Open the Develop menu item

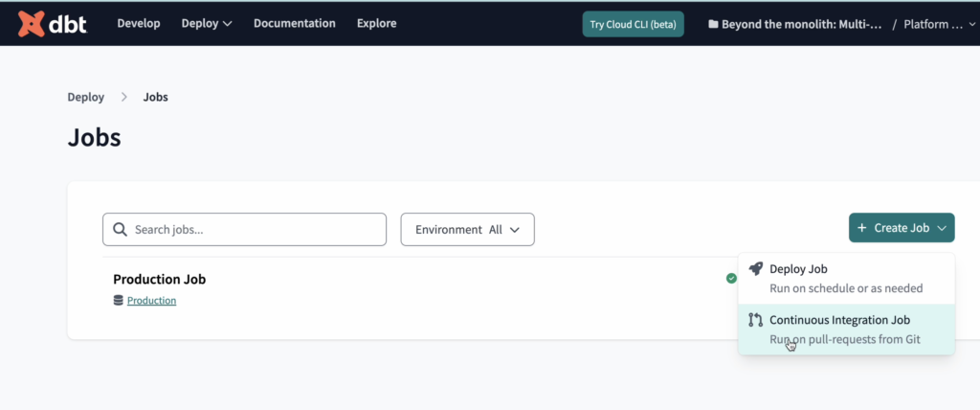pos(139,23)
